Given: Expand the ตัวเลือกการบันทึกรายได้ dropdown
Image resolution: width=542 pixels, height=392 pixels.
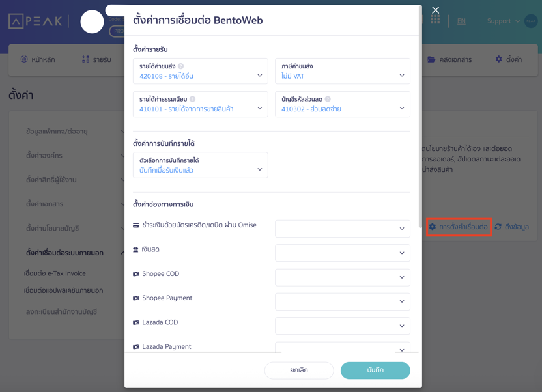Looking at the screenshot, I should point(200,165).
